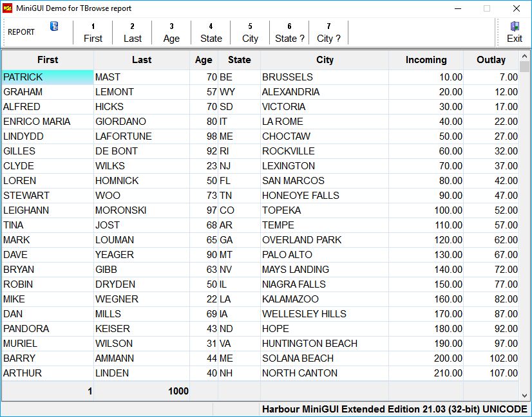Image resolution: width=532 pixels, height=417 pixels.
Task: Choose toolbar button 2 Last
Action: click(x=132, y=33)
